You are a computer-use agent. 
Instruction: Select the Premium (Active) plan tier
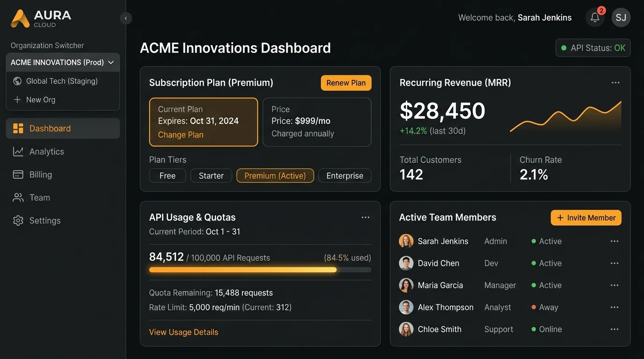pyautogui.click(x=275, y=176)
